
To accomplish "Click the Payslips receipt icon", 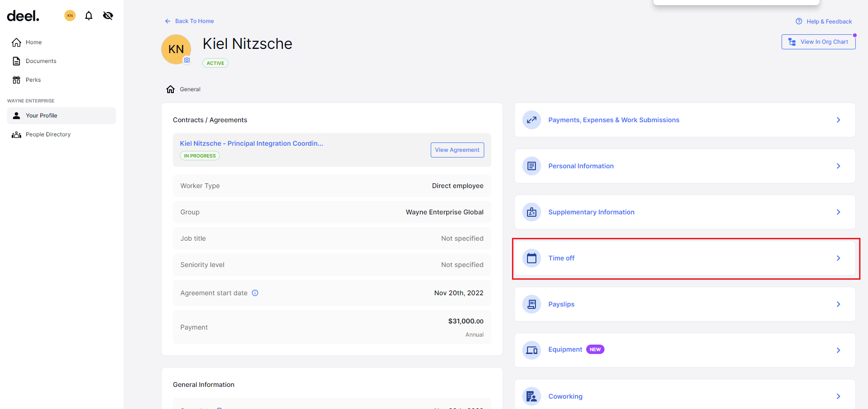I will pyautogui.click(x=532, y=304).
